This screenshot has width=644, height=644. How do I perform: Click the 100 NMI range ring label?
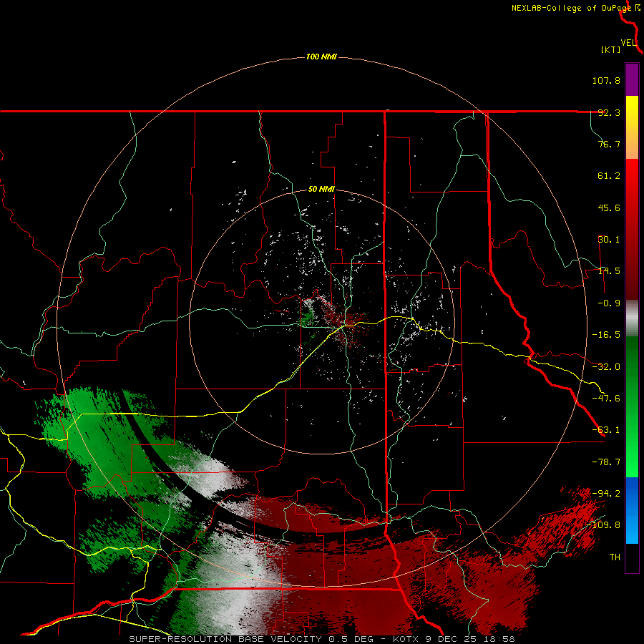(321, 57)
